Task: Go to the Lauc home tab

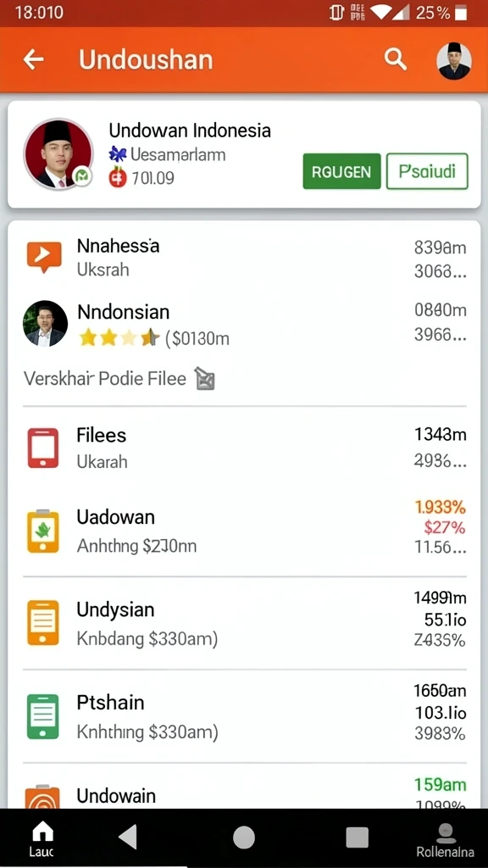Action: coord(42,838)
